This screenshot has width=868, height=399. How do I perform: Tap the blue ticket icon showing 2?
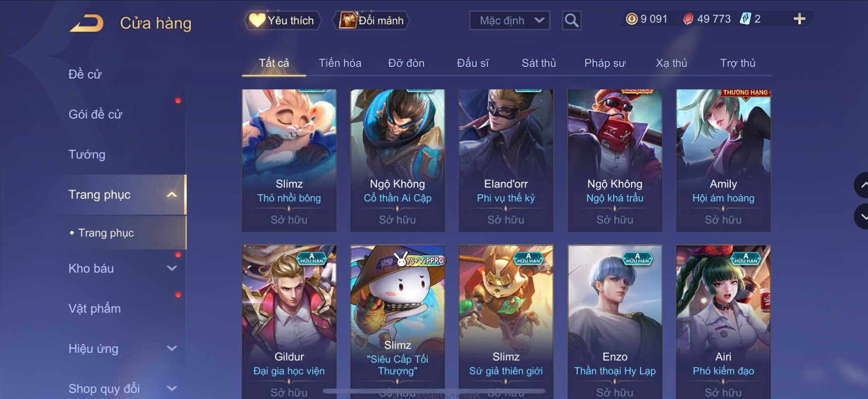pyautogui.click(x=745, y=19)
